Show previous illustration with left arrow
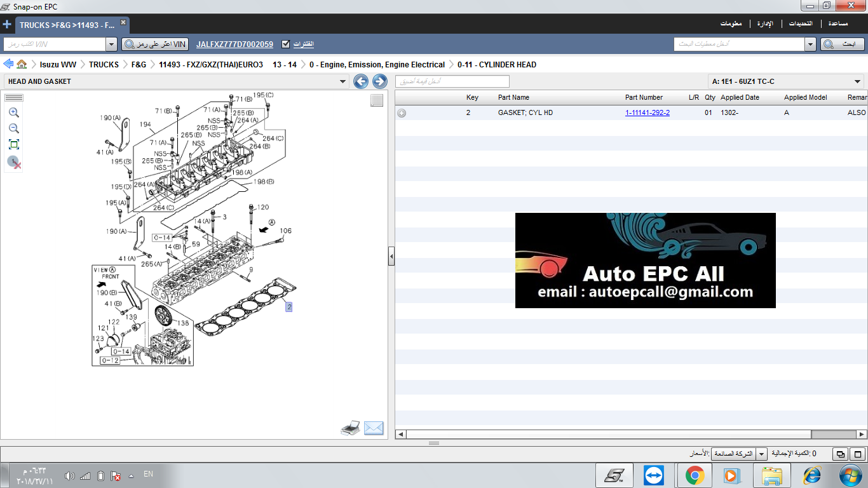 pyautogui.click(x=361, y=81)
